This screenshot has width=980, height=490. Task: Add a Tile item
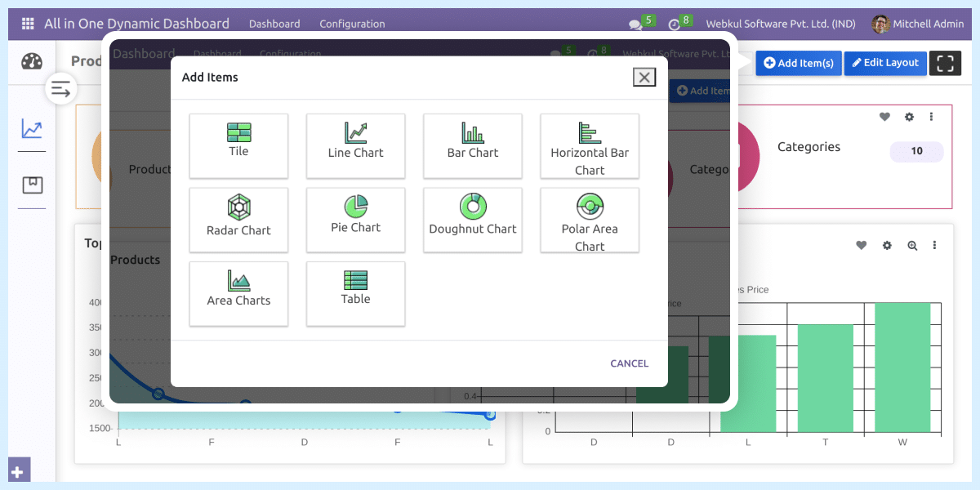click(x=238, y=146)
